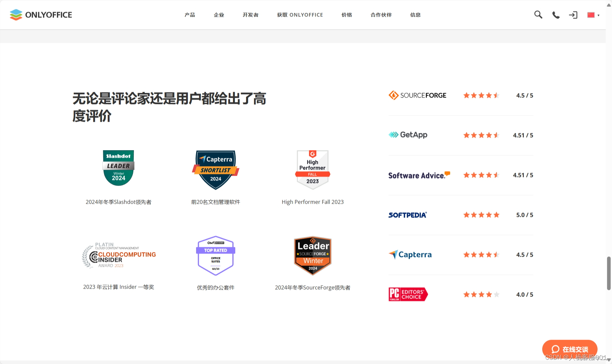612x364 pixels.
Task: Click the scrollbar up arrow
Action: [609, 5]
